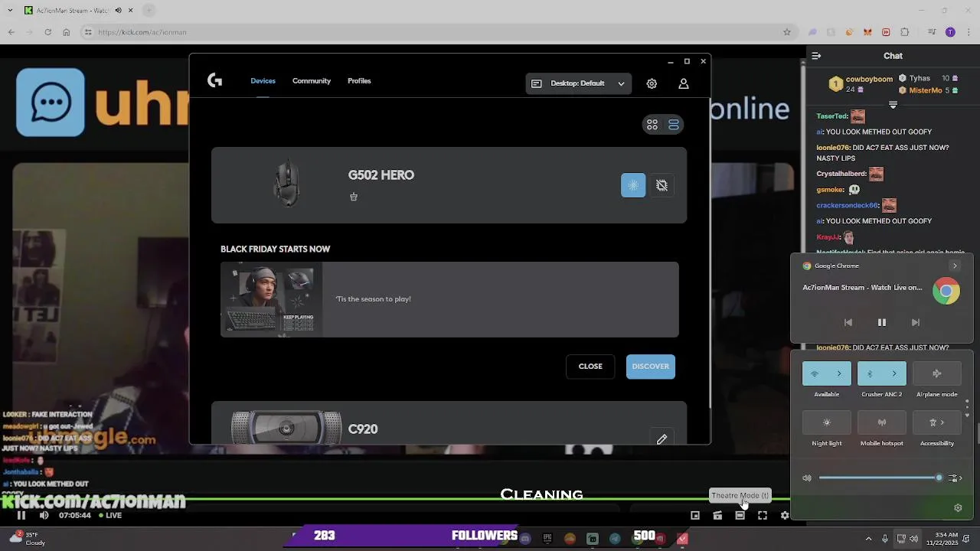Expand Accessibility options chevron
The height and width of the screenshot is (551, 980).
943,422
